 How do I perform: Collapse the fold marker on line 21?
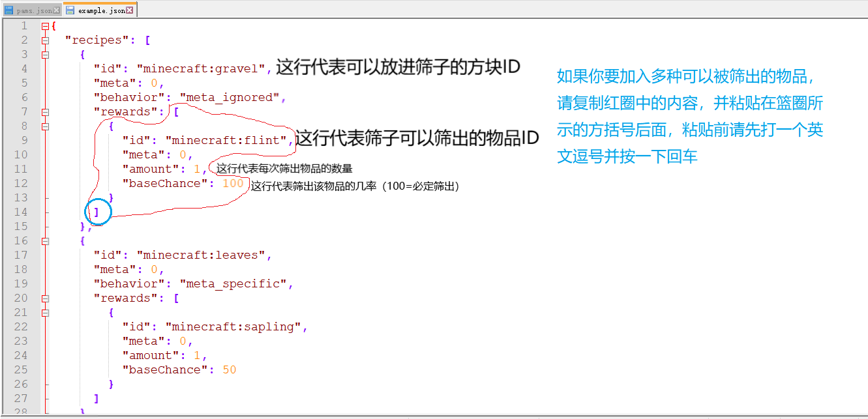tap(44, 313)
